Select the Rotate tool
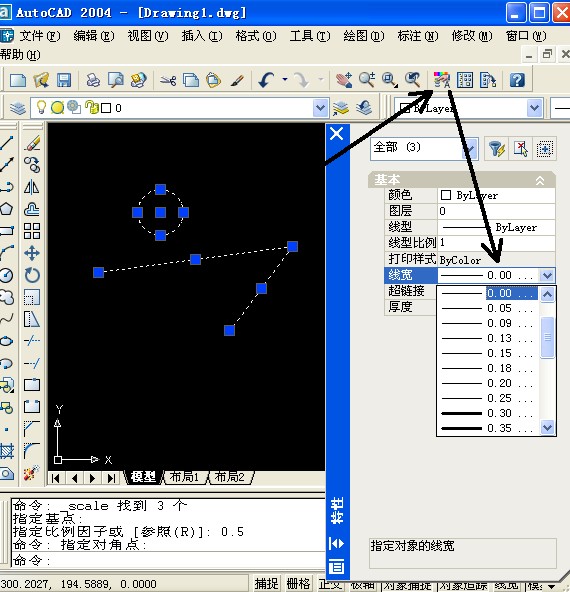Screen dimensions: 570x592 pos(32,275)
